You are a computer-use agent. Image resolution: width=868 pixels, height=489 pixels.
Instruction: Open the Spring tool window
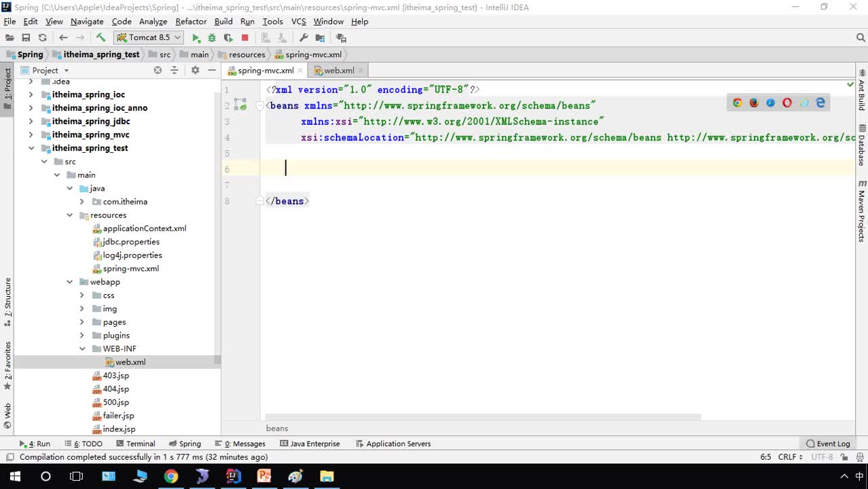coord(185,443)
